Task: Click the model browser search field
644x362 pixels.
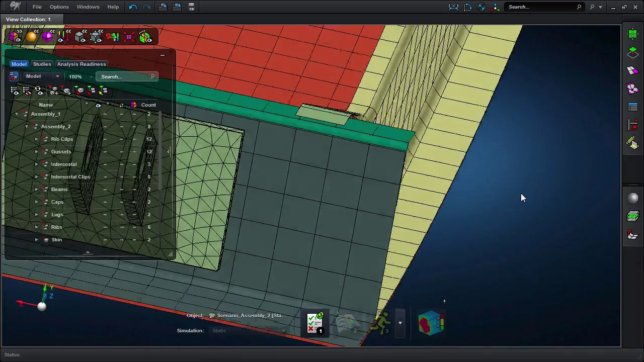Action: point(125,76)
